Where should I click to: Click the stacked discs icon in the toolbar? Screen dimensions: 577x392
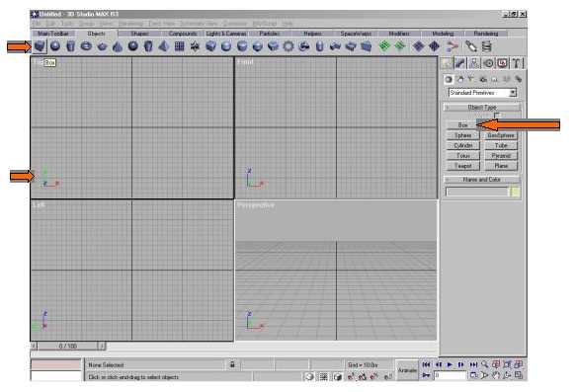(x=486, y=46)
